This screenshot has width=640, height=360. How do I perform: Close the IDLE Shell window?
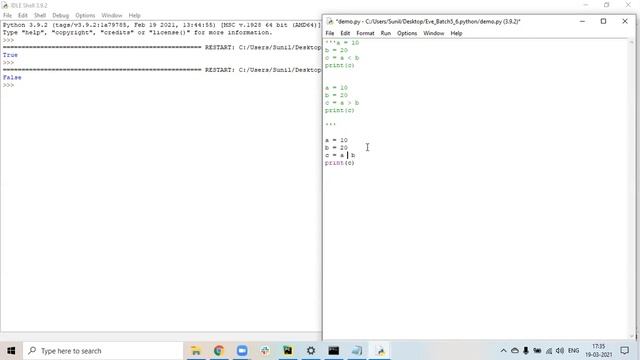(628, 5)
